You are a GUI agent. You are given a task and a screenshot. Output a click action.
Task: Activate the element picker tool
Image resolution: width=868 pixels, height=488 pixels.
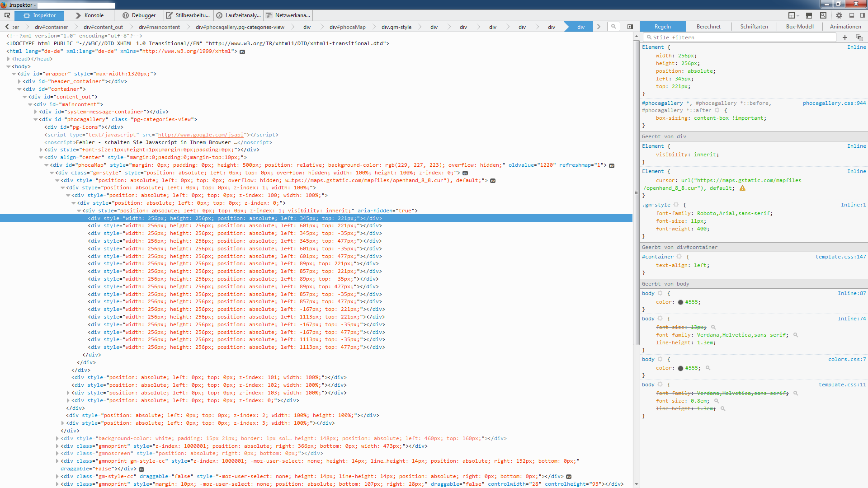pos(7,15)
